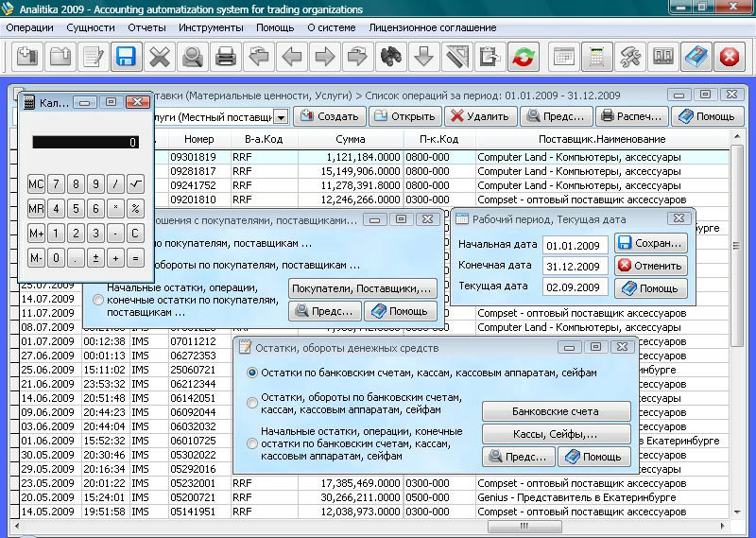Open the Отчеты menu
The height and width of the screenshot is (538, 756).
point(146,28)
